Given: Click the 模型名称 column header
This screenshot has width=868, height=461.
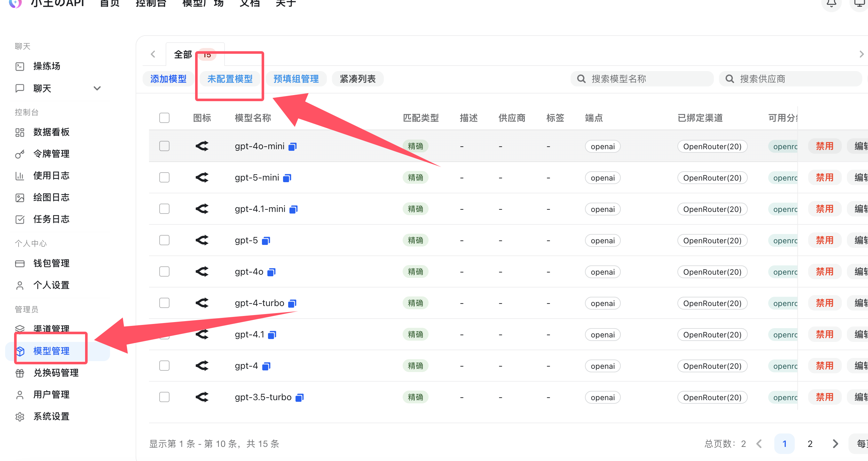Looking at the screenshot, I should [253, 118].
